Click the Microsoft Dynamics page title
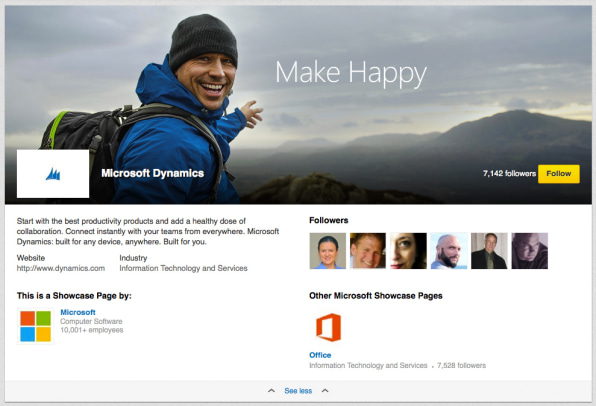596x406 pixels. click(x=152, y=173)
